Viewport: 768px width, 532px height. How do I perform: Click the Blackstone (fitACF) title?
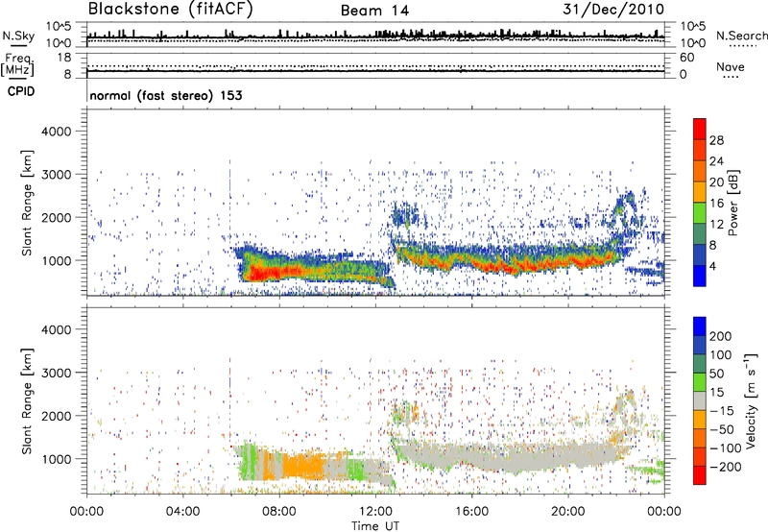(x=171, y=10)
